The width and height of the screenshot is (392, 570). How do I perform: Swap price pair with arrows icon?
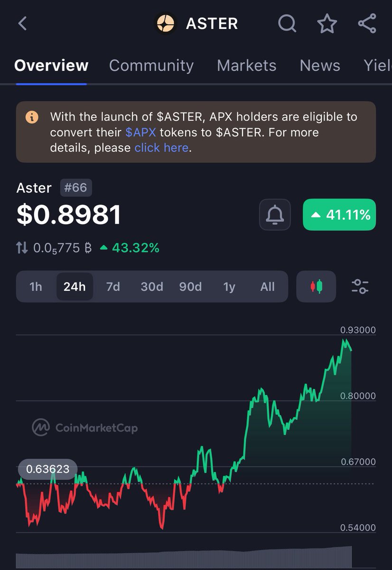[x=22, y=247]
